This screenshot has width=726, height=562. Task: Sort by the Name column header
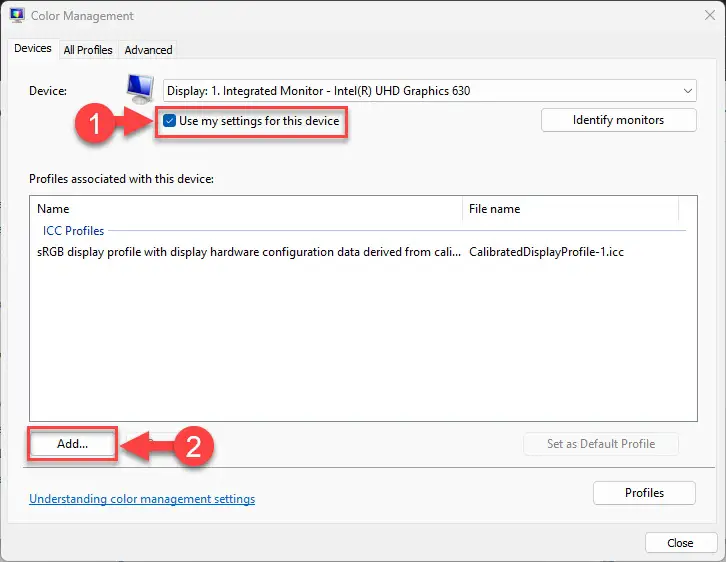(246, 209)
